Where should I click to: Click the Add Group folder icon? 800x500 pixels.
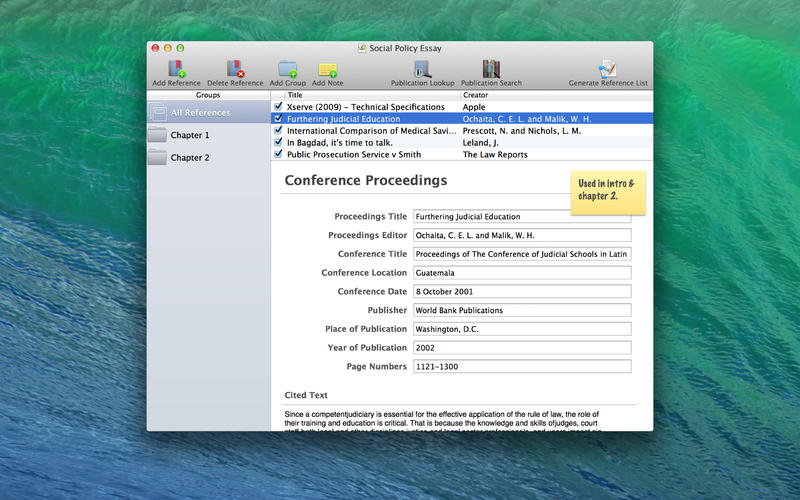pyautogui.click(x=288, y=69)
